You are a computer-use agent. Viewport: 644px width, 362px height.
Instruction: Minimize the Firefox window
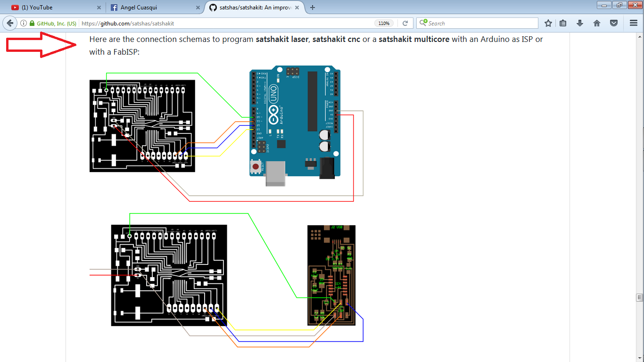click(x=604, y=5)
